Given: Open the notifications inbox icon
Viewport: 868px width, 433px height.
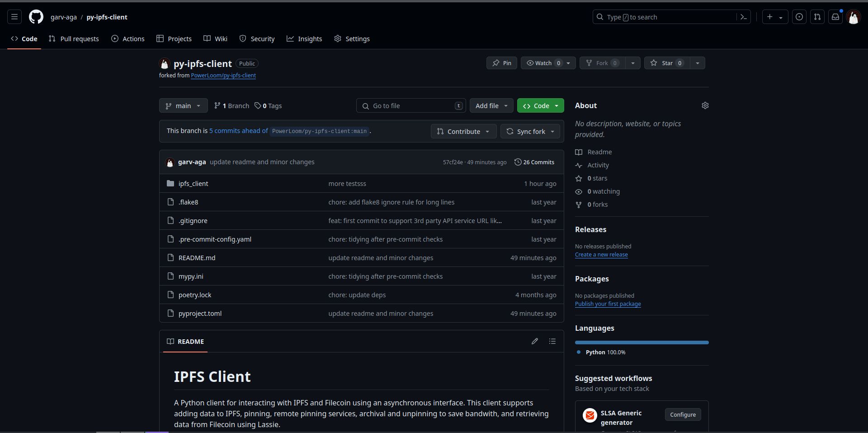Looking at the screenshot, I should (x=835, y=17).
